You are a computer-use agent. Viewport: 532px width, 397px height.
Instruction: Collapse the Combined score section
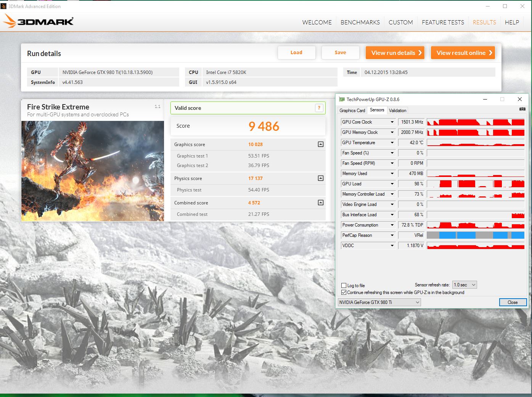click(x=321, y=203)
